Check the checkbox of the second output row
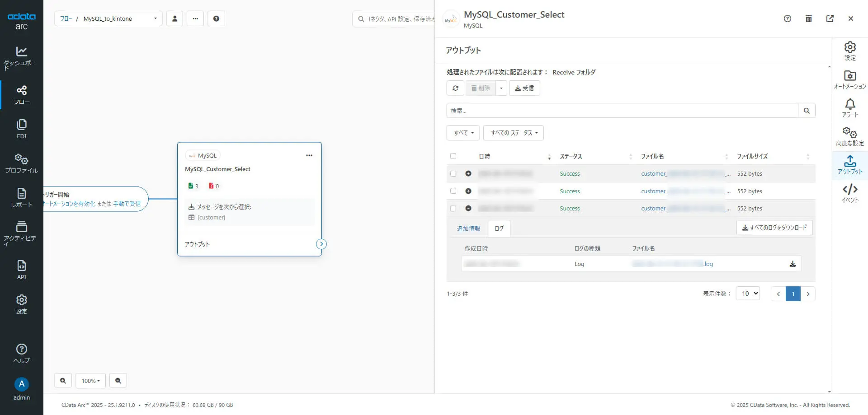The width and height of the screenshot is (868, 415). tap(453, 191)
